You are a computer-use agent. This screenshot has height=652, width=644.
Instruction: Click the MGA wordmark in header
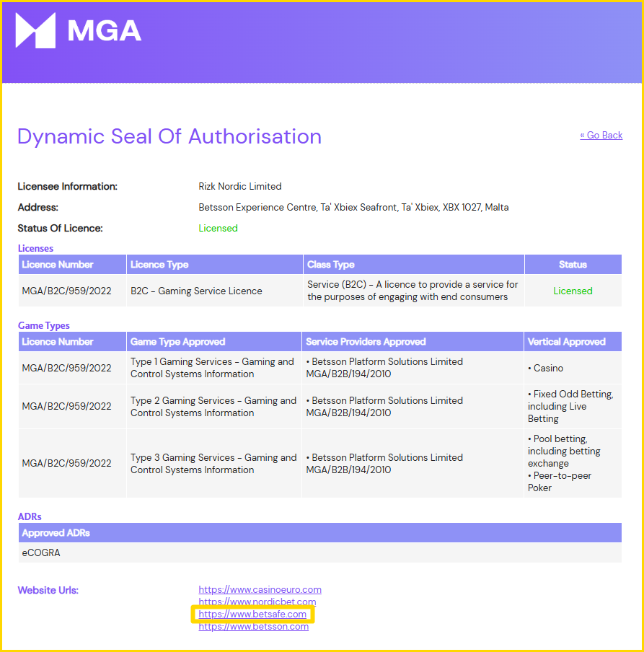105,31
